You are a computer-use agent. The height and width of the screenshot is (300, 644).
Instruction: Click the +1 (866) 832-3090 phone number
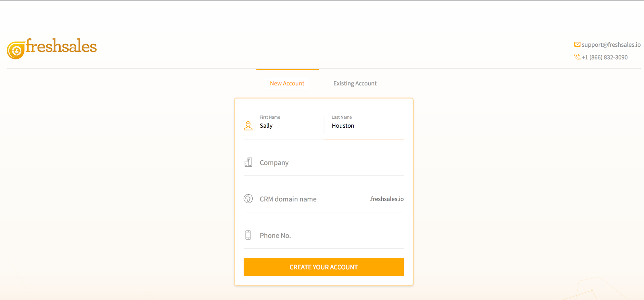[x=605, y=57]
